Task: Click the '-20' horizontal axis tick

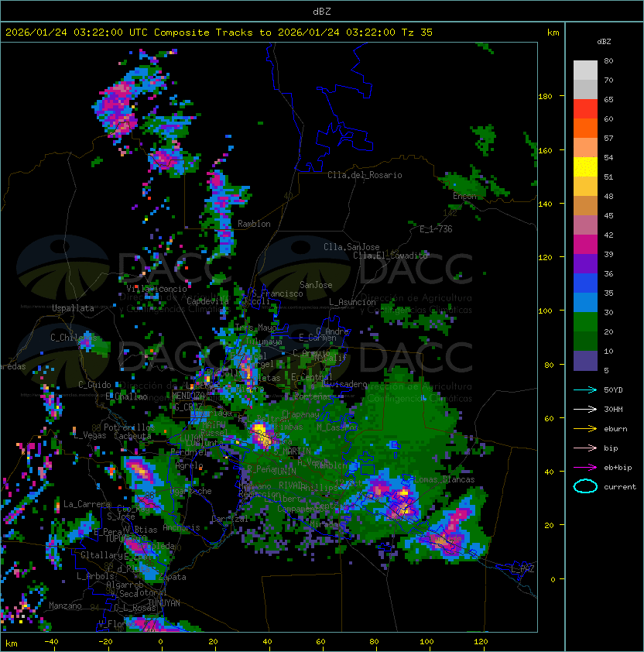Action: 105,642
